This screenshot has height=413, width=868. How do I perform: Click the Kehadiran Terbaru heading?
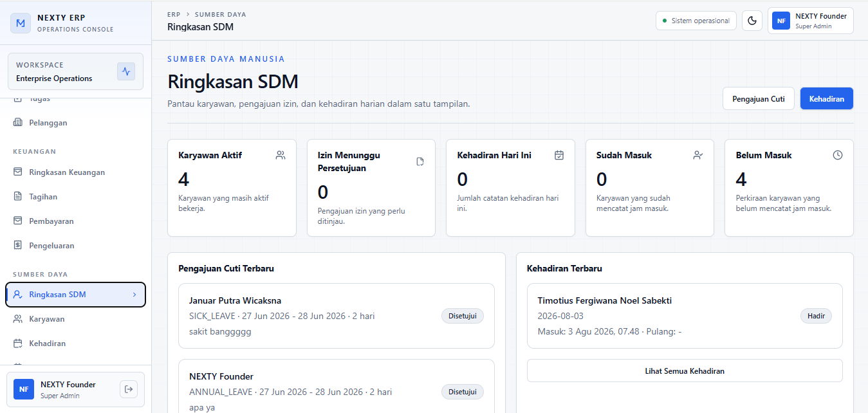[564, 268]
